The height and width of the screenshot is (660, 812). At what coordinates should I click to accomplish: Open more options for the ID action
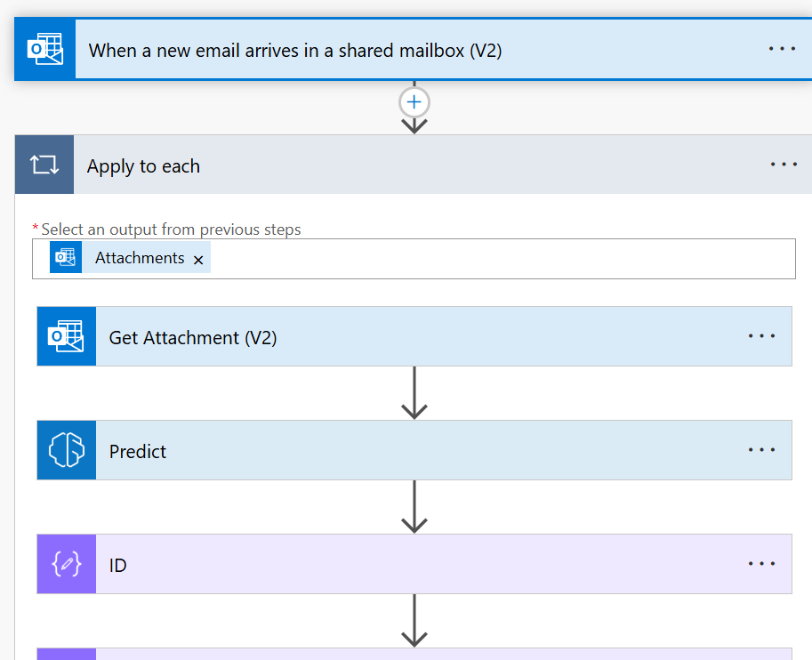[x=761, y=564]
